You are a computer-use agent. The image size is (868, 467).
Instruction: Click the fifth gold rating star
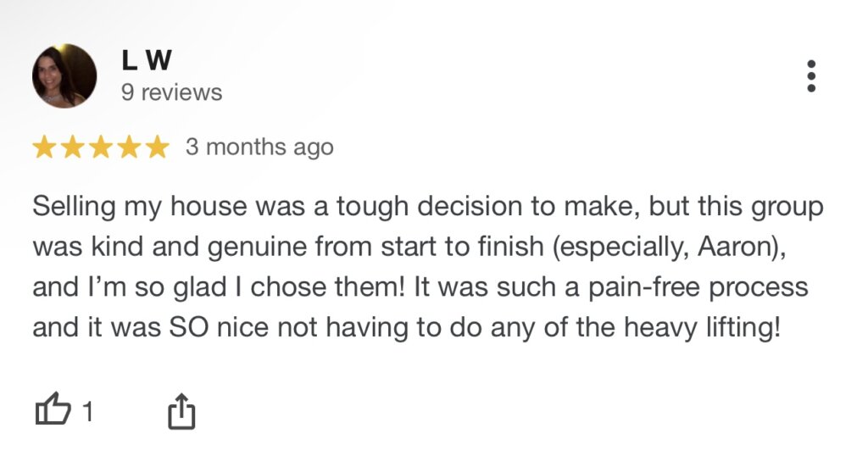pos(157,147)
